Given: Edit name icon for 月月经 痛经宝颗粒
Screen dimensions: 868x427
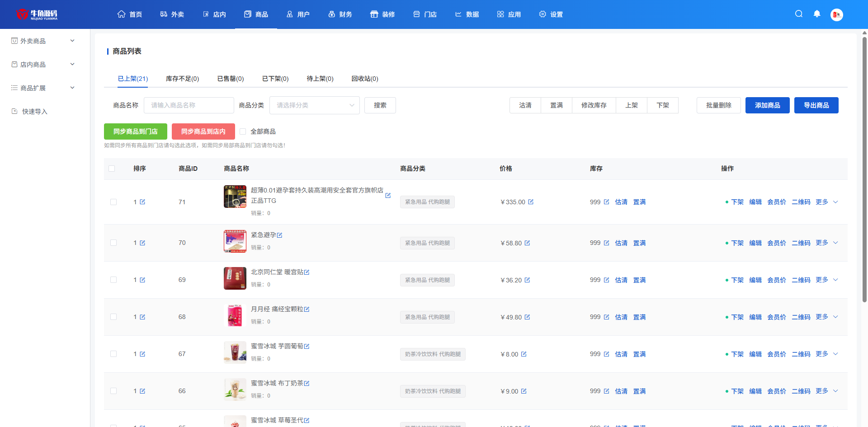Looking at the screenshot, I should tap(307, 310).
